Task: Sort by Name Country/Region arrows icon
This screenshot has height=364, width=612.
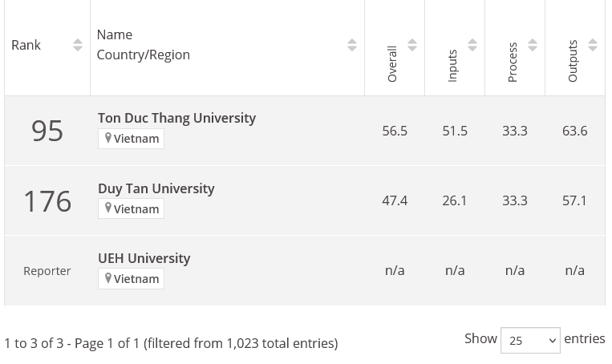Action: click(352, 45)
